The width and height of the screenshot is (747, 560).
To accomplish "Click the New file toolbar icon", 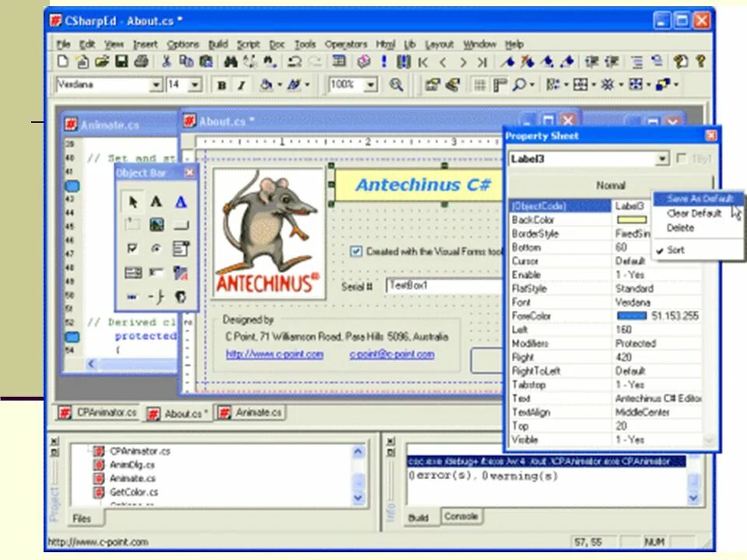I will click(x=63, y=61).
